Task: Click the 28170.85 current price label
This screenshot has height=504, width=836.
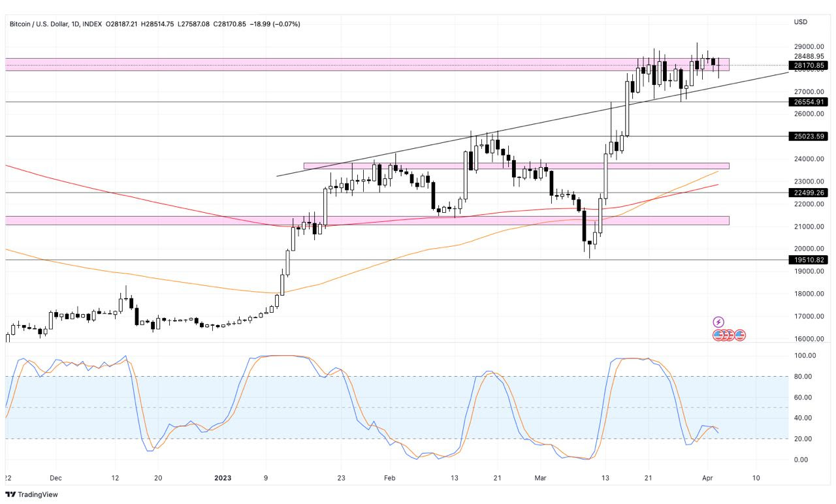Action: pos(809,65)
